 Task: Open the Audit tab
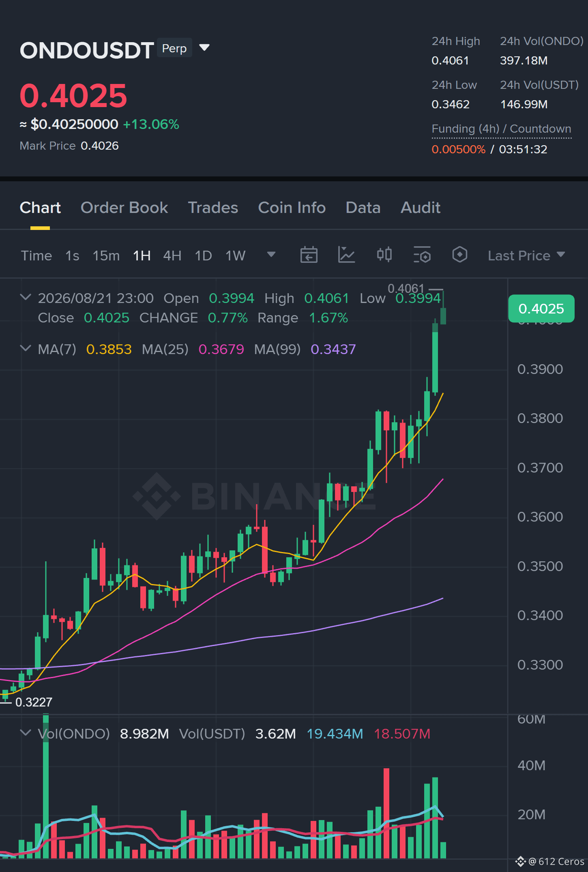click(x=421, y=208)
